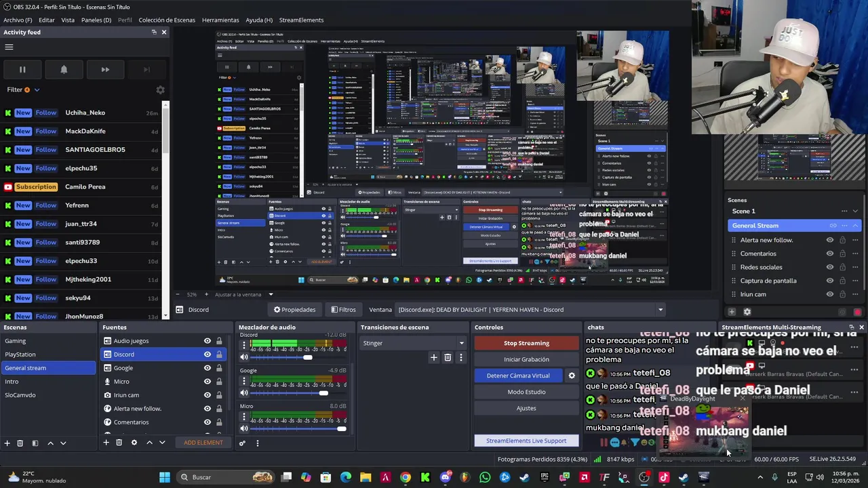The image size is (868, 488).
Task: Open the StreamElements menu
Action: 301,20
